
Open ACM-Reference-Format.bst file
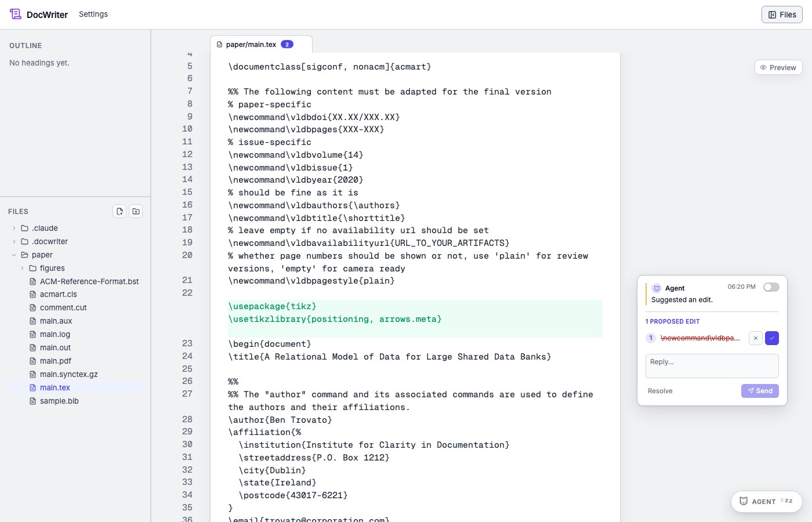[89, 281]
